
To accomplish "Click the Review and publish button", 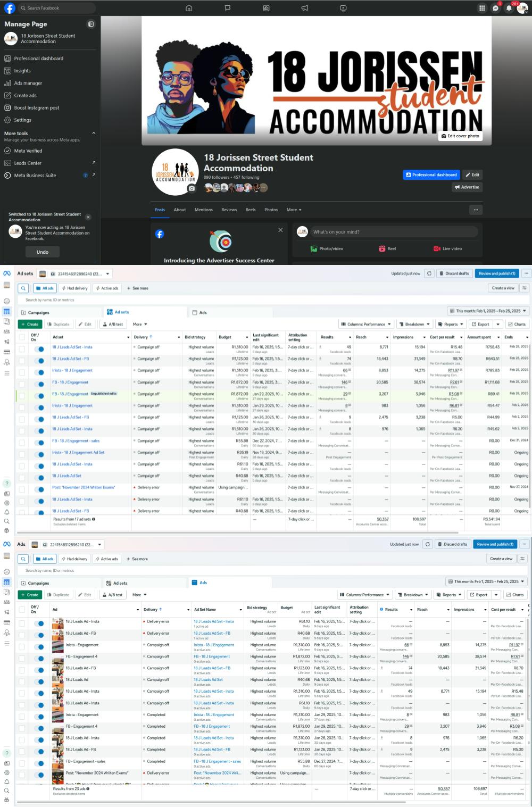I will point(497,273).
